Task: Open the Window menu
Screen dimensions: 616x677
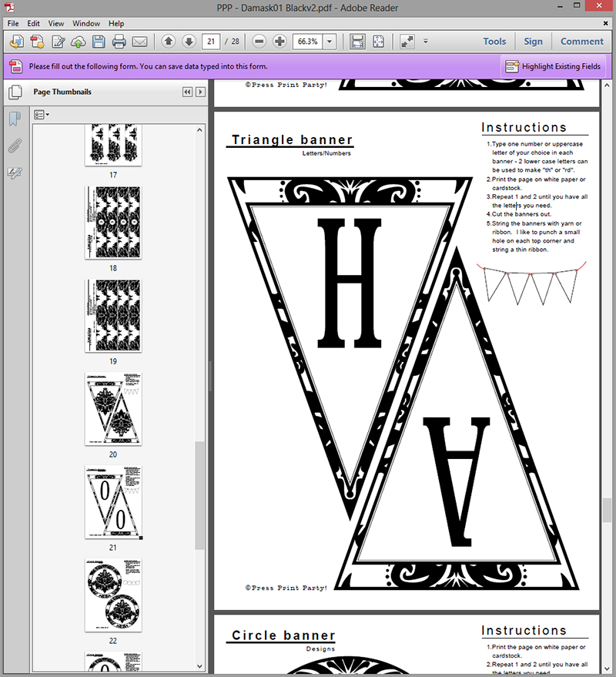Action: pos(86,23)
